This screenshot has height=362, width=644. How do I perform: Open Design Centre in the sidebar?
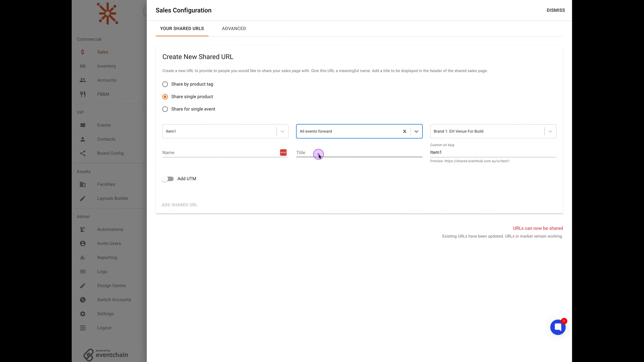coord(111,286)
